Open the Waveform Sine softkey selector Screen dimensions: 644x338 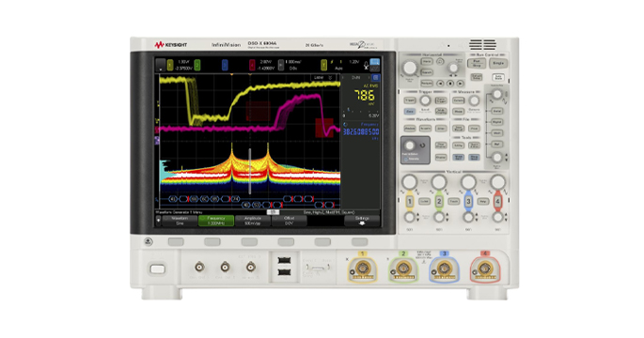point(180,221)
